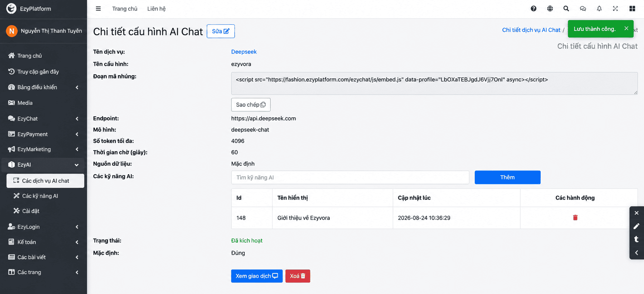Click the floating letter t icon

pos(637,239)
